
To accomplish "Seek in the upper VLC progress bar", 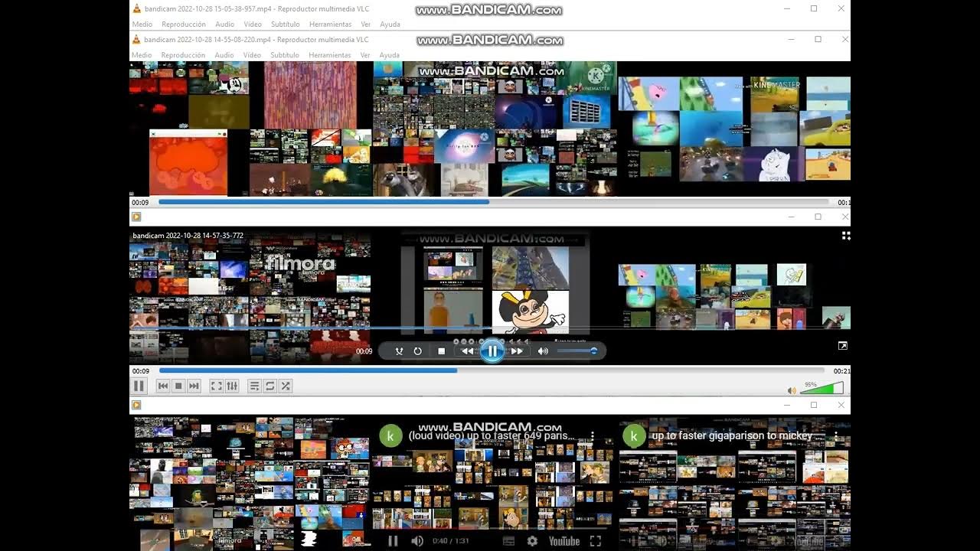I will (494, 202).
